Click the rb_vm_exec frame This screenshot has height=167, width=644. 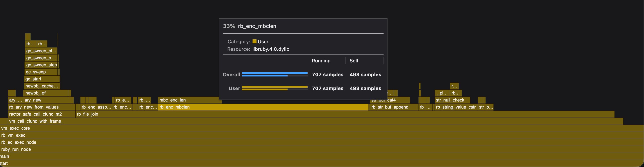coord(322,135)
